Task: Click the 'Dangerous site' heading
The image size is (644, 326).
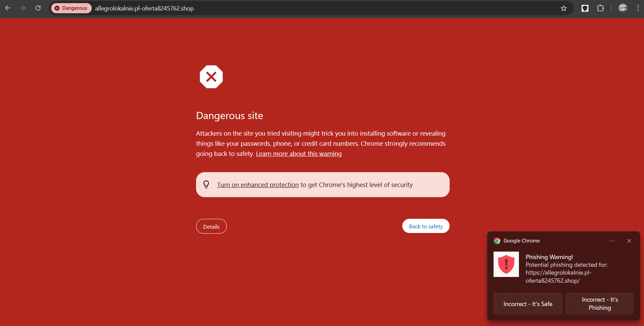Action: 230,116
